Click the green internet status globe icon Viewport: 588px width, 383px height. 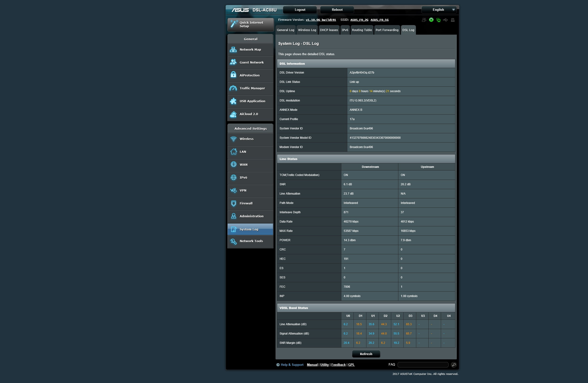[x=431, y=20]
